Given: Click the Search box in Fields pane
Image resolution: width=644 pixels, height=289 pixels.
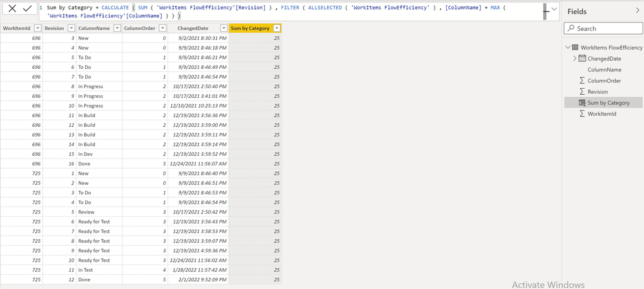Looking at the screenshot, I should pos(603,28).
